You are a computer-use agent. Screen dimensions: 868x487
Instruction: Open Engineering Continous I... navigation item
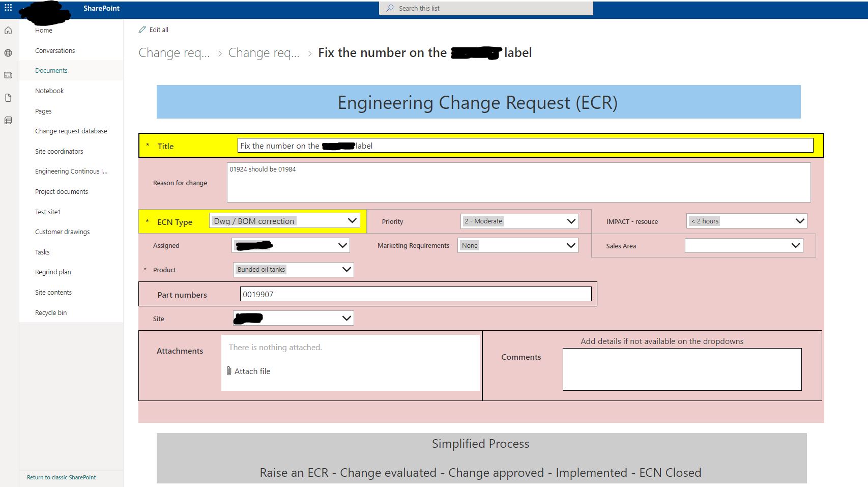71,171
